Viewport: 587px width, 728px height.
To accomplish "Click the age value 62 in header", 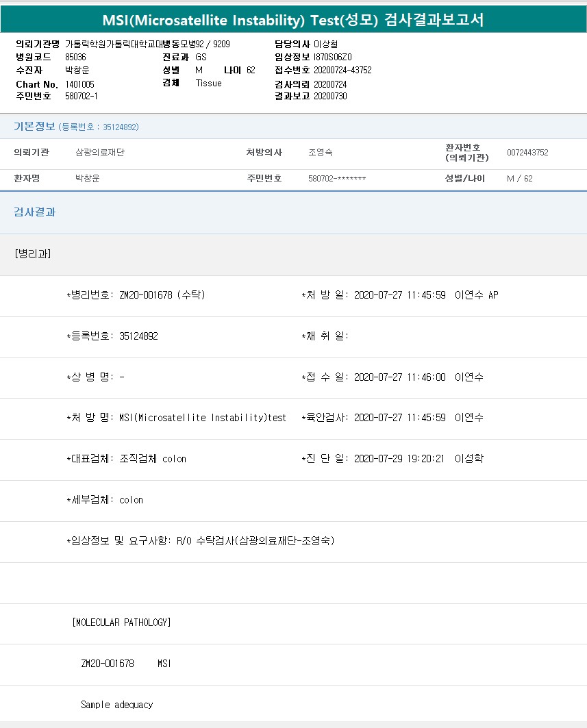I will click(x=251, y=70).
